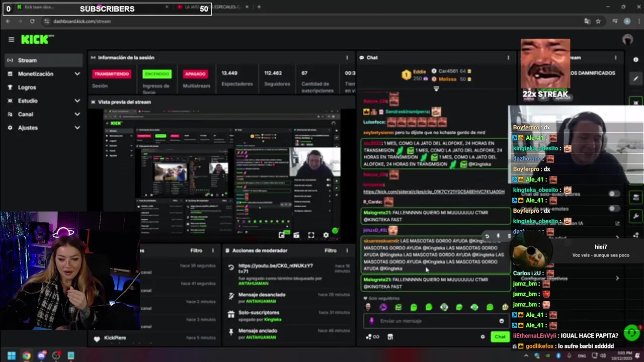Click the KICK logo
The width and height of the screenshot is (644, 362).
tap(36, 39)
